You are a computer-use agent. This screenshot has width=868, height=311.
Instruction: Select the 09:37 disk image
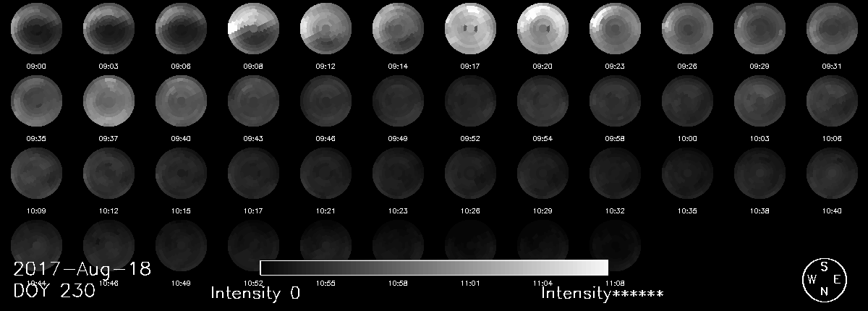click(x=109, y=102)
